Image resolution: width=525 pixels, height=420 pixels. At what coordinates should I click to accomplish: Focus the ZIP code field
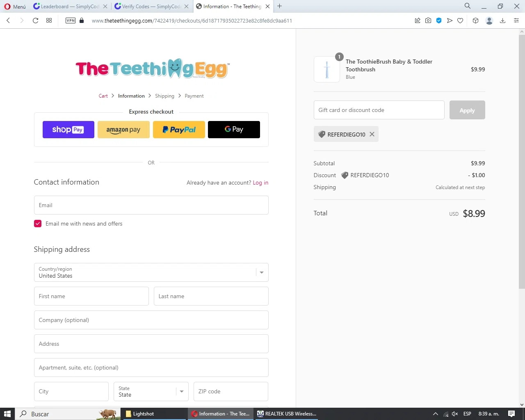tap(231, 391)
